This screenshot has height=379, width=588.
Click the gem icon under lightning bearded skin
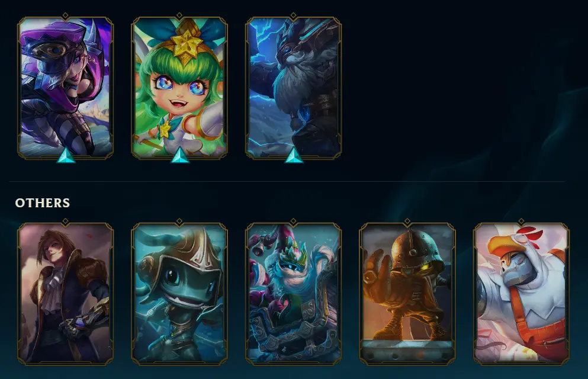294,156
